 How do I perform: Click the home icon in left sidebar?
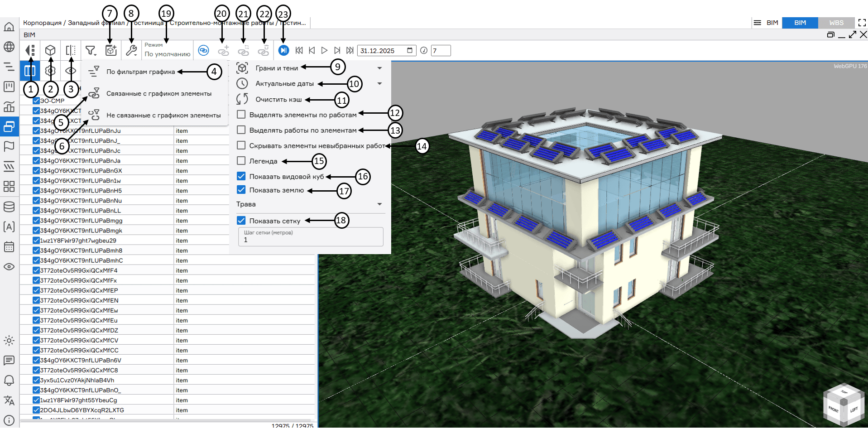pyautogui.click(x=9, y=27)
